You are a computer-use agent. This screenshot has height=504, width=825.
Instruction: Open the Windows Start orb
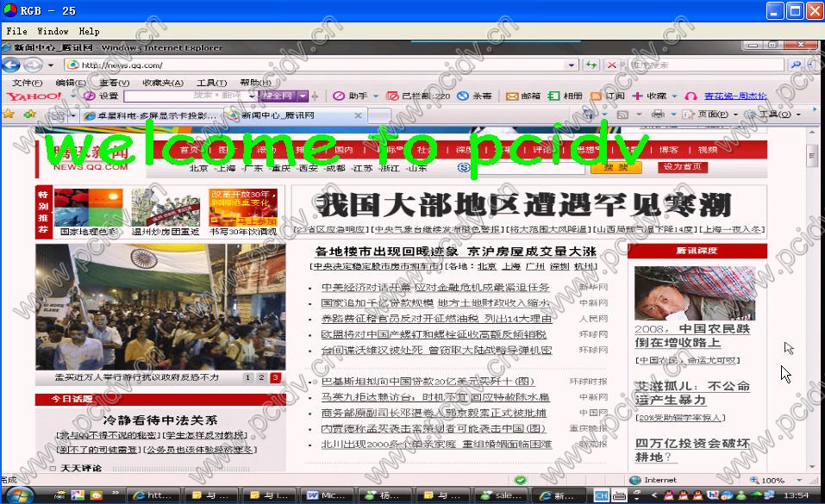20,495
